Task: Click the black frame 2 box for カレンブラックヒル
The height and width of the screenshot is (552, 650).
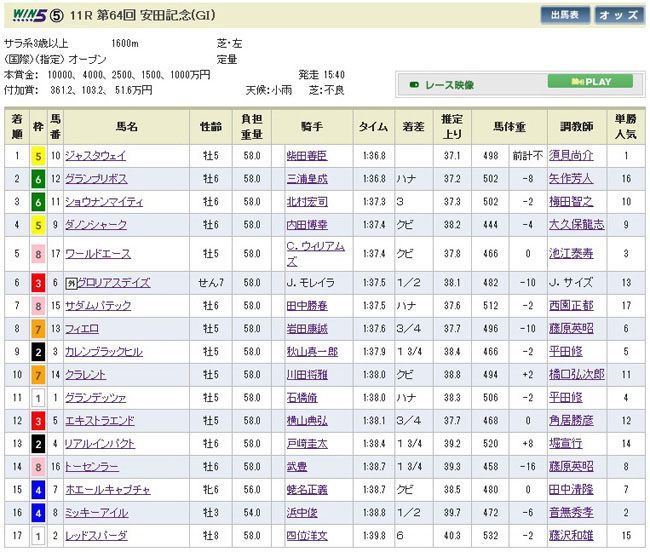Action: tap(38, 351)
